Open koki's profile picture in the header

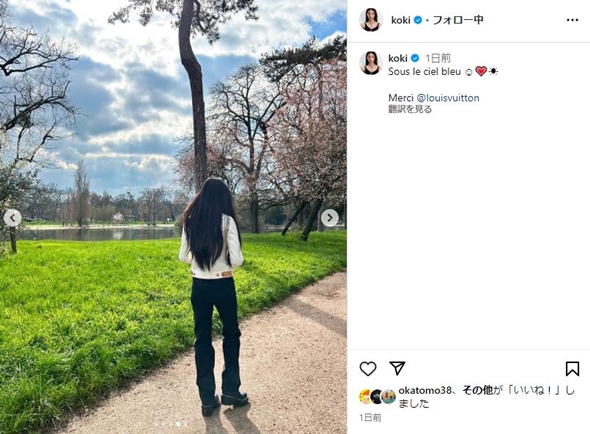371,20
